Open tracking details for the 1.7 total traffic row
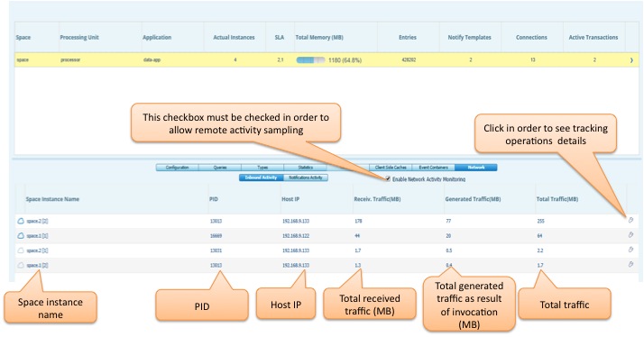The width and height of the screenshot is (644, 337). pyautogui.click(x=630, y=264)
